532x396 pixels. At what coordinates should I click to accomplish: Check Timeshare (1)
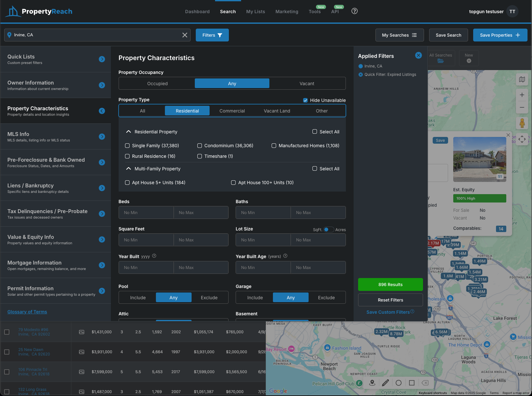[200, 156]
